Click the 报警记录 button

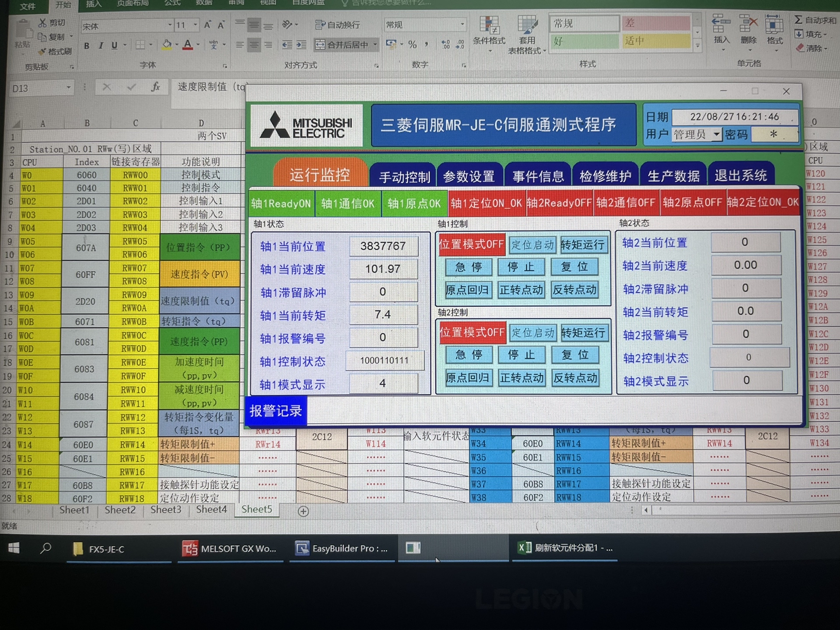pos(276,411)
